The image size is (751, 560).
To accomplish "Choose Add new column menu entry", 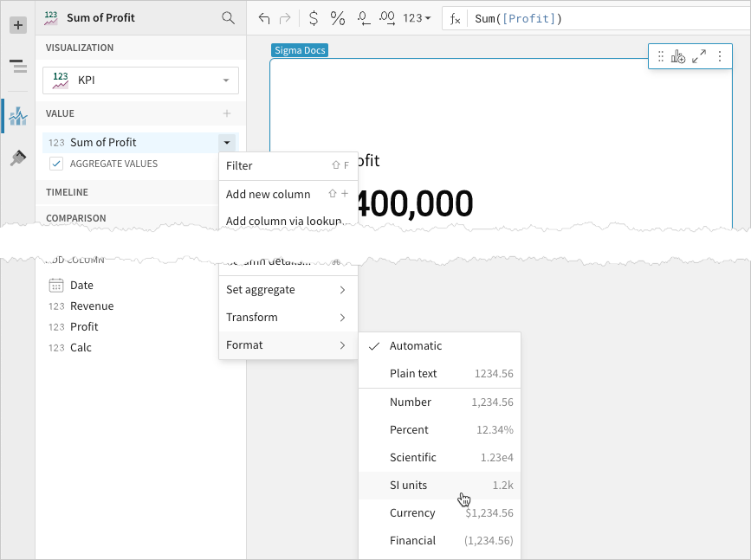I will pyautogui.click(x=288, y=194).
